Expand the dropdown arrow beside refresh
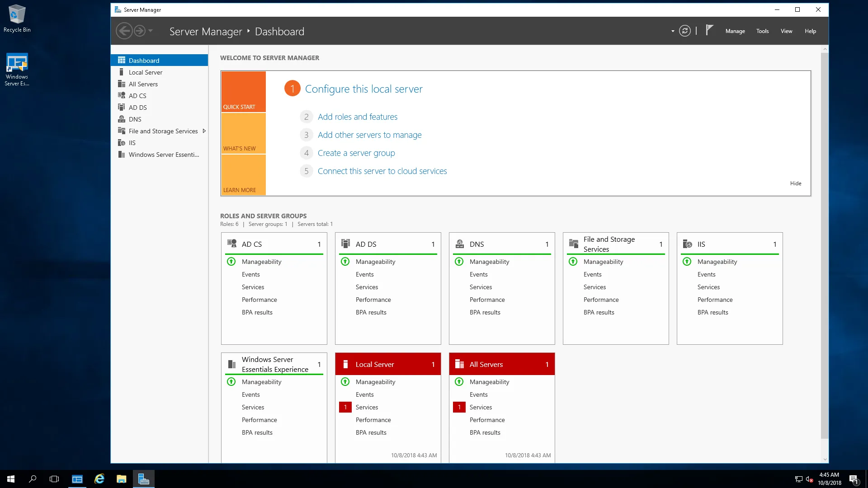Viewport: 868px width, 488px height. [673, 31]
